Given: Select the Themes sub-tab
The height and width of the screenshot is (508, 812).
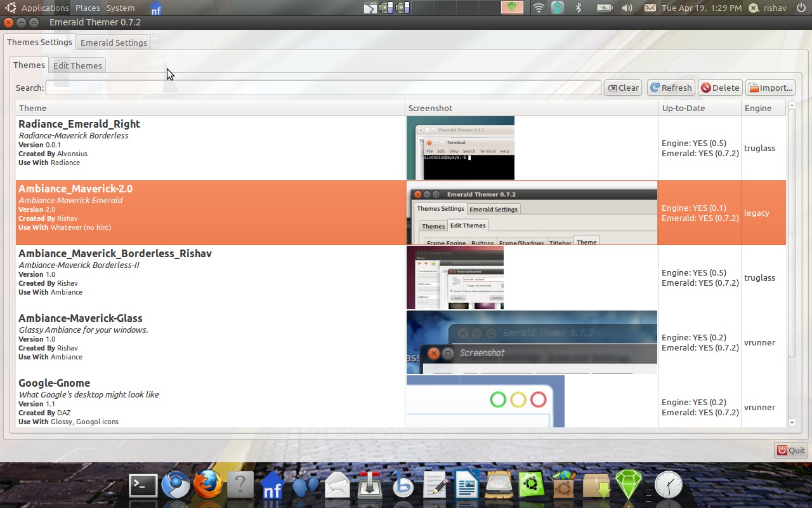Looking at the screenshot, I should [29, 65].
